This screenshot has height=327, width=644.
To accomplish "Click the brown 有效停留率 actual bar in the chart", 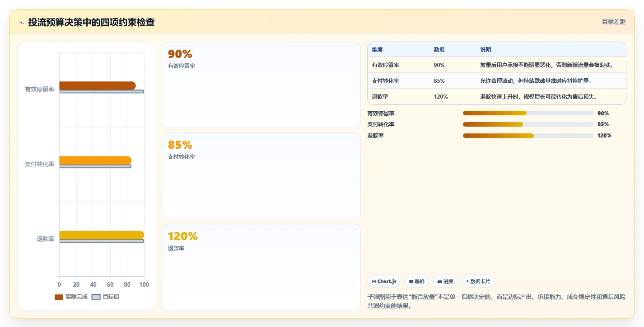I will 98,85.
